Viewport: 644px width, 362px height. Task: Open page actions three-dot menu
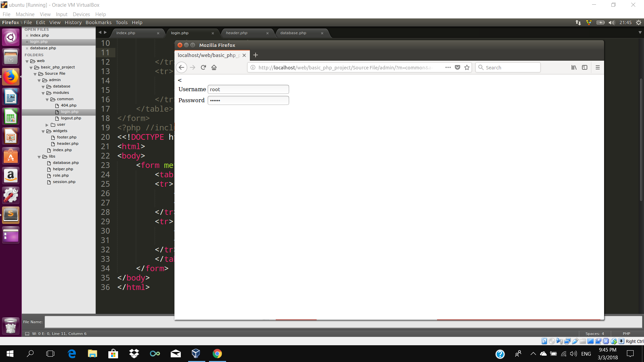point(448,67)
